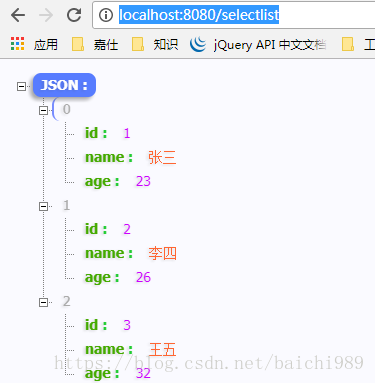The height and width of the screenshot is (383, 375).
Task: Click id value 1
Action: pyautogui.click(x=127, y=133)
